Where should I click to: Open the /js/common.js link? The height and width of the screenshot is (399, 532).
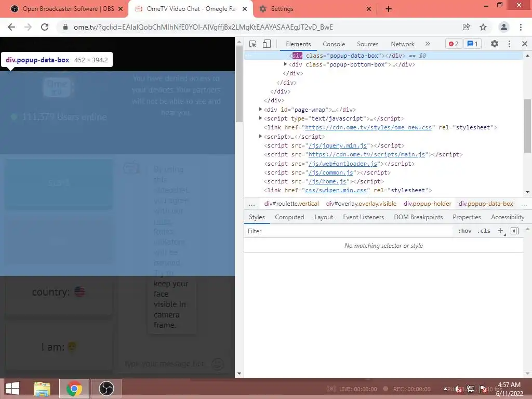point(331,172)
